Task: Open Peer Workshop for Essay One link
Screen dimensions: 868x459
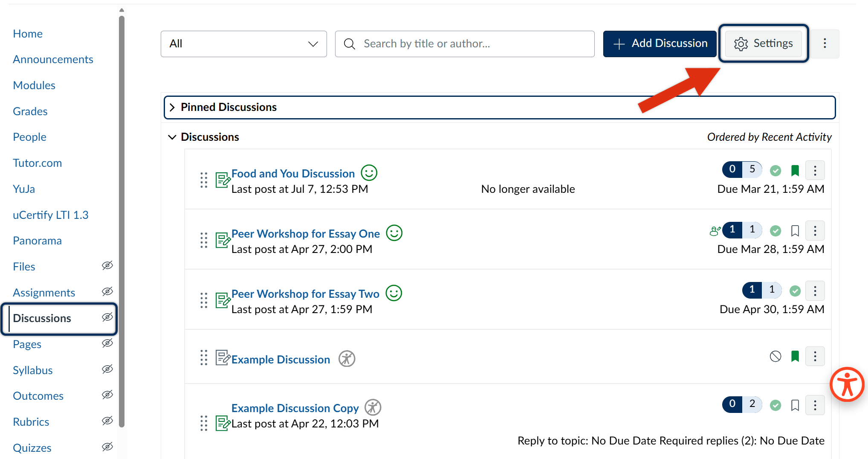Action: coord(306,234)
